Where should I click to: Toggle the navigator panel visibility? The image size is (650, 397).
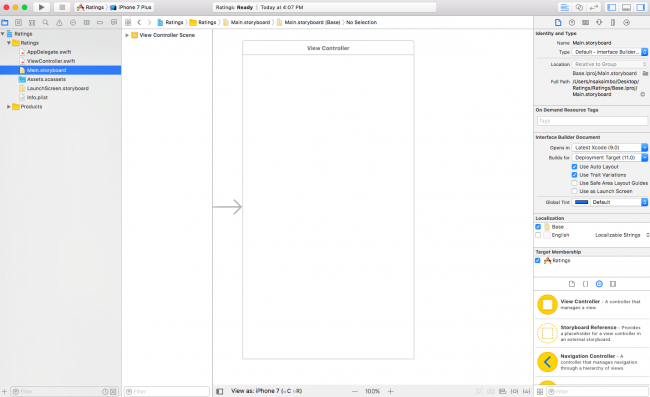point(612,7)
